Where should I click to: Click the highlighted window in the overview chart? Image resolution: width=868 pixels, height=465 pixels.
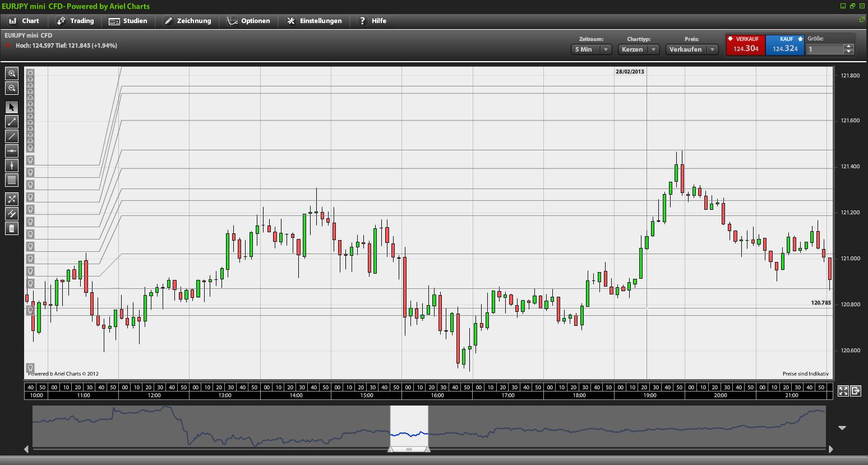pos(409,426)
